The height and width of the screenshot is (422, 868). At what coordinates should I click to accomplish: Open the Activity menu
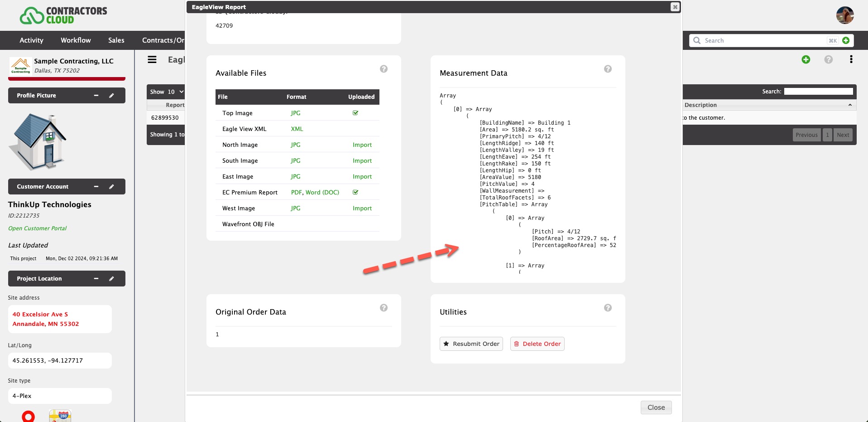[x=31, y=40]
